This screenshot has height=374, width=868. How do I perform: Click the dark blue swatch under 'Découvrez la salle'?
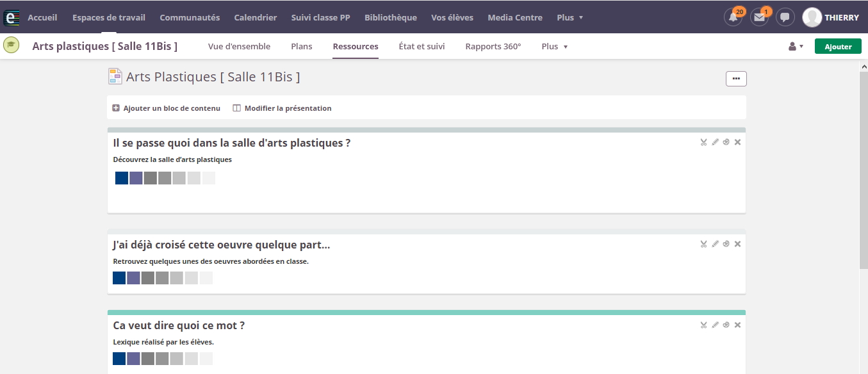pyautogui.click(x=122, y=178)
